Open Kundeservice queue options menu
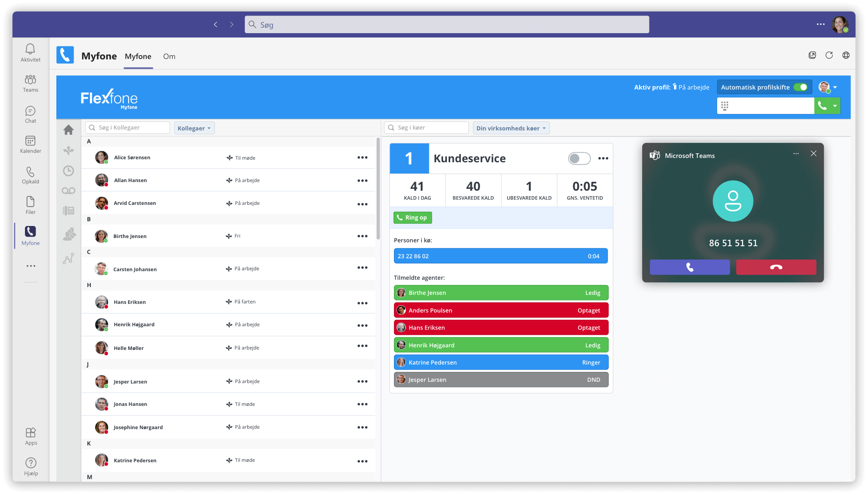The width and height of the screenshot is (868, 495). [x=603, y=158]
